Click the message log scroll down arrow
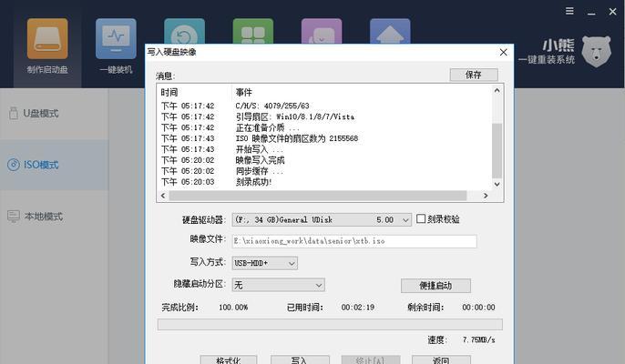The width and height of the screenshot is (625, 364). click(497, 184)
